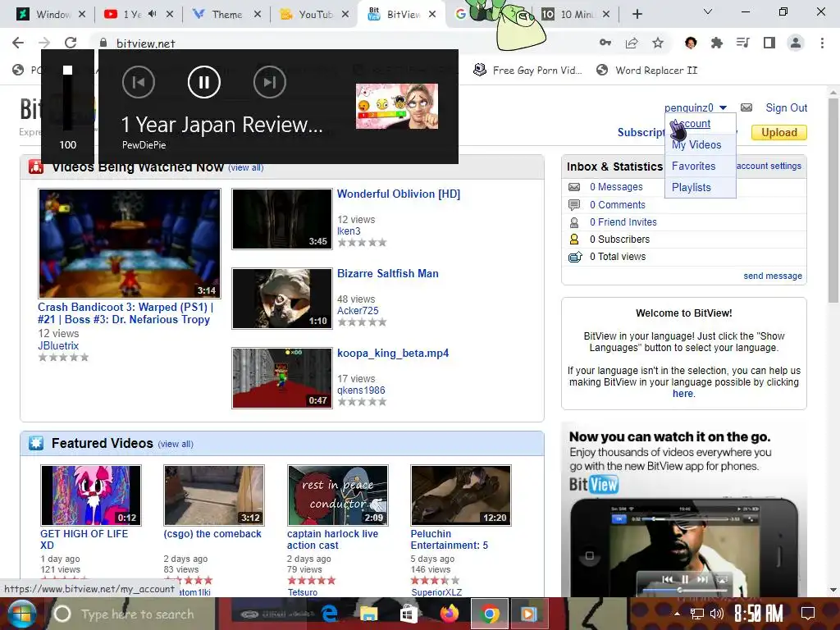This screenshot has width=840, height=630.
Task: Click the 'here' language help link
Action: click(682, 393)
